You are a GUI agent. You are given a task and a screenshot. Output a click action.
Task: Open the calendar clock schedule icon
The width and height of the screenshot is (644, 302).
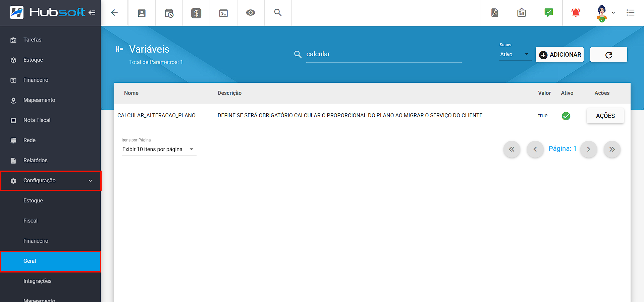pyautogui.click(x=169, y=13)
